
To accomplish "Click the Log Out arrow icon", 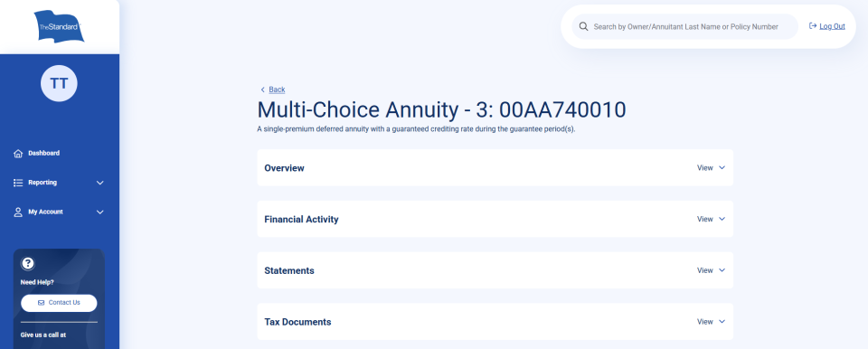I will coord(813,26).
